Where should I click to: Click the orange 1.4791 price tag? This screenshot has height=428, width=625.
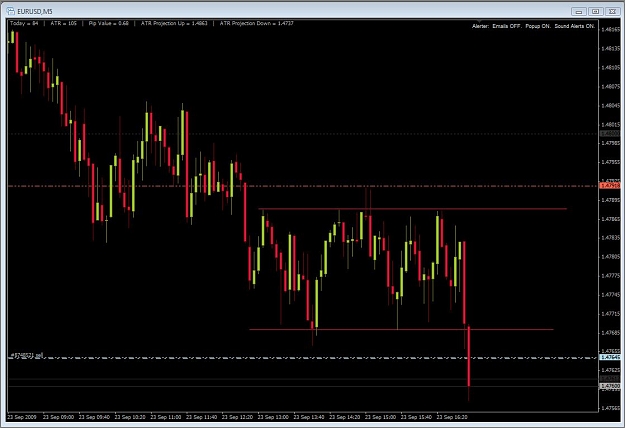[x=610, y=186]
